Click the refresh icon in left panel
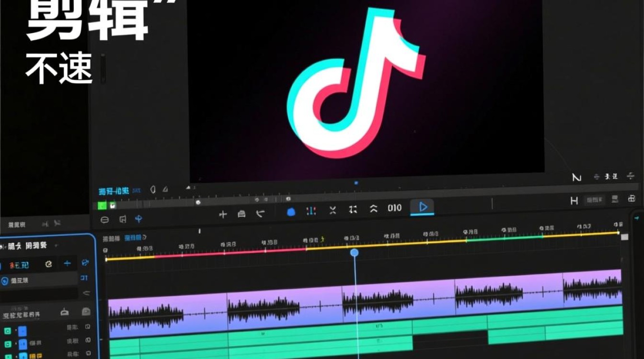This screenshot has width=644, height=359. (48, 264)
